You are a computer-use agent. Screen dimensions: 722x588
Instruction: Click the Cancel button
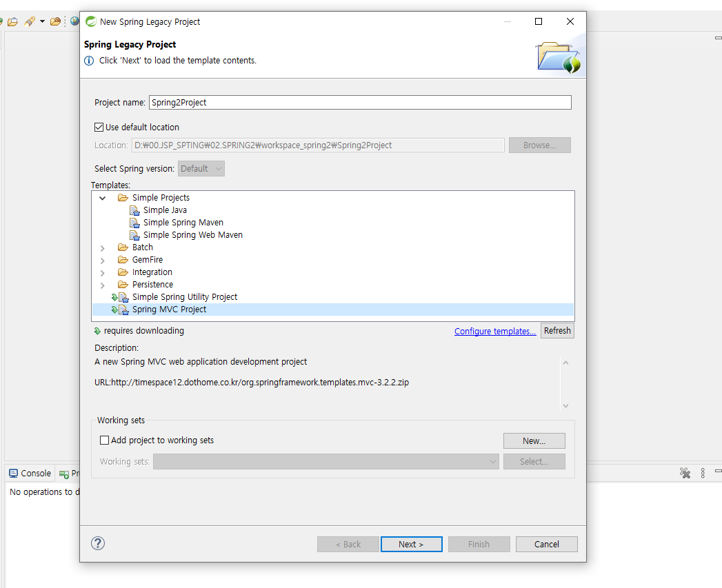coord(547,545)
